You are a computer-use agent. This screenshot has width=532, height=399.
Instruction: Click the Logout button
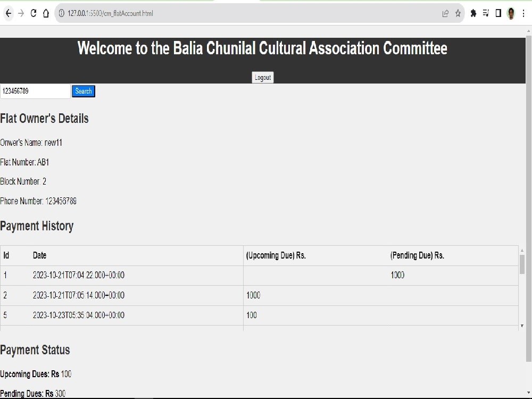pos(263,77)
